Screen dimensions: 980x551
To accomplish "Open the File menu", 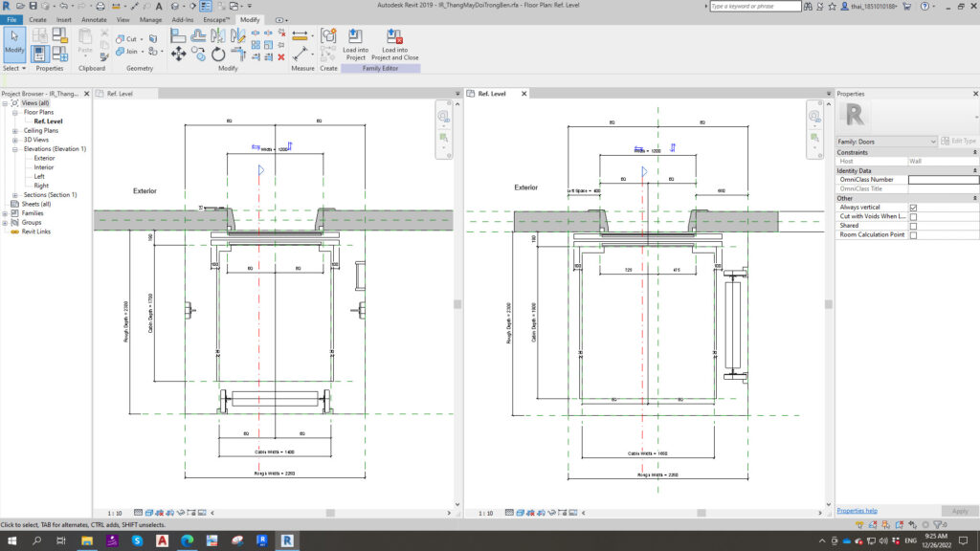I will click(11, 19).
